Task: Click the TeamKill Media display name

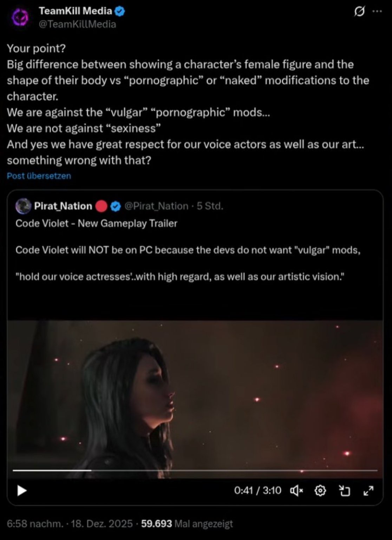Action: coord(75,11)
